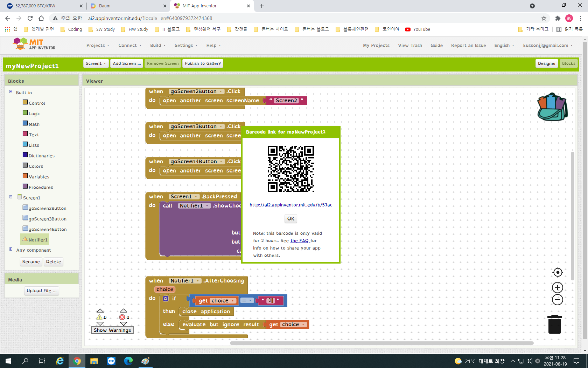Go to My Projects

[x=376, y=46]
